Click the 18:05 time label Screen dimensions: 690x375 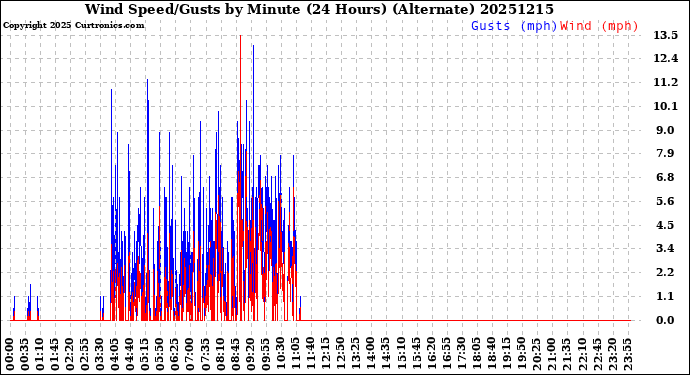tap(476, 355)
